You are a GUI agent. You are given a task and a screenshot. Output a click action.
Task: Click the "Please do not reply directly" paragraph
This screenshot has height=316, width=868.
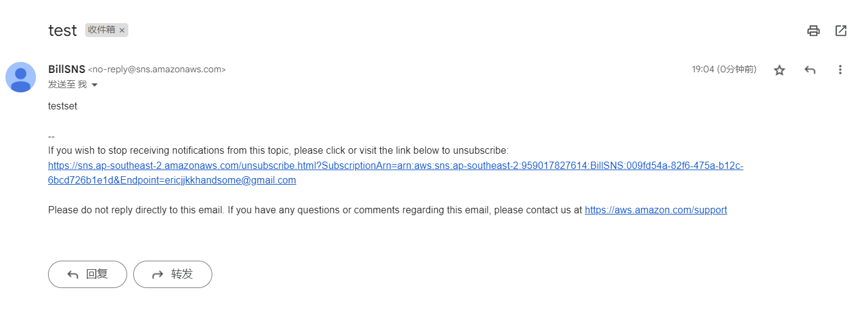click(x=387, y=210)
